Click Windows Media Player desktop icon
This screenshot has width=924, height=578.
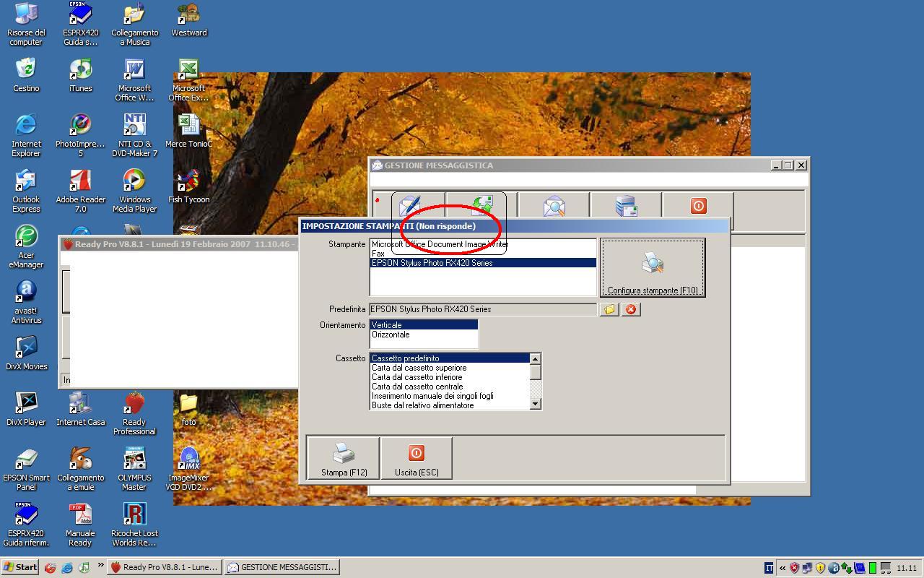point(134,191)
